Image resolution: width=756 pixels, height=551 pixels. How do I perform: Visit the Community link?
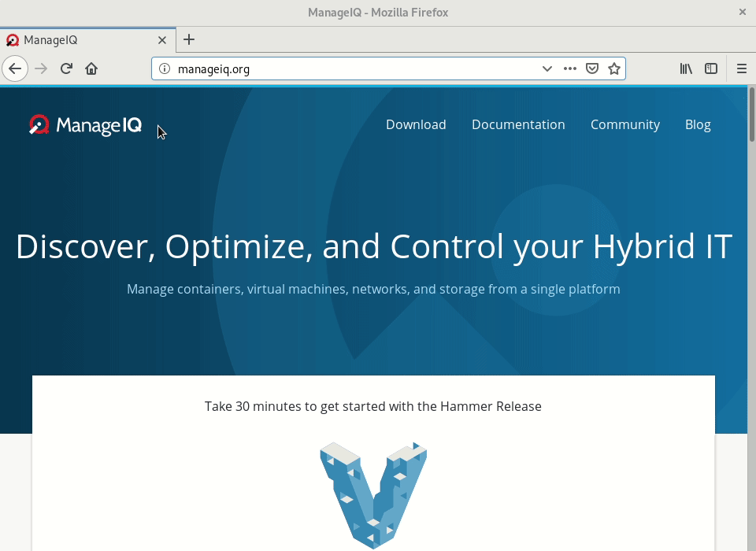[625, 124]
